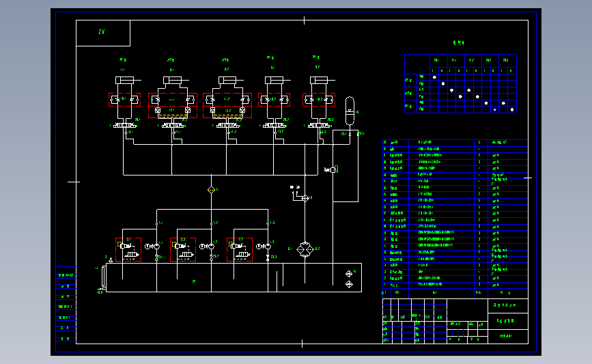Select the directional valve under the rightmost cylinder

(319, 126)
